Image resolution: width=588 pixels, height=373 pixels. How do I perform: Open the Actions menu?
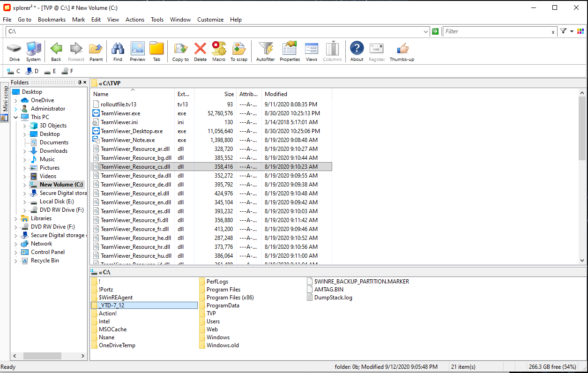(x=135, y=20)
